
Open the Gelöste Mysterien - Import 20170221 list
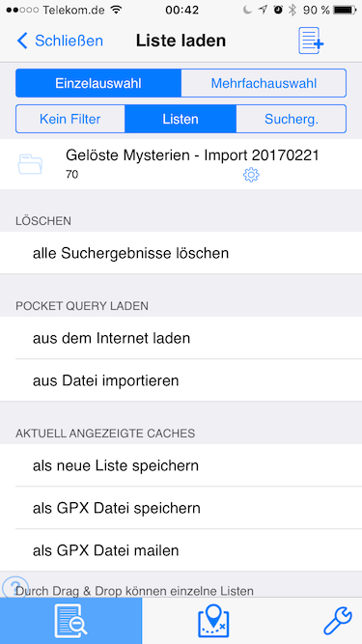point(181,164)
